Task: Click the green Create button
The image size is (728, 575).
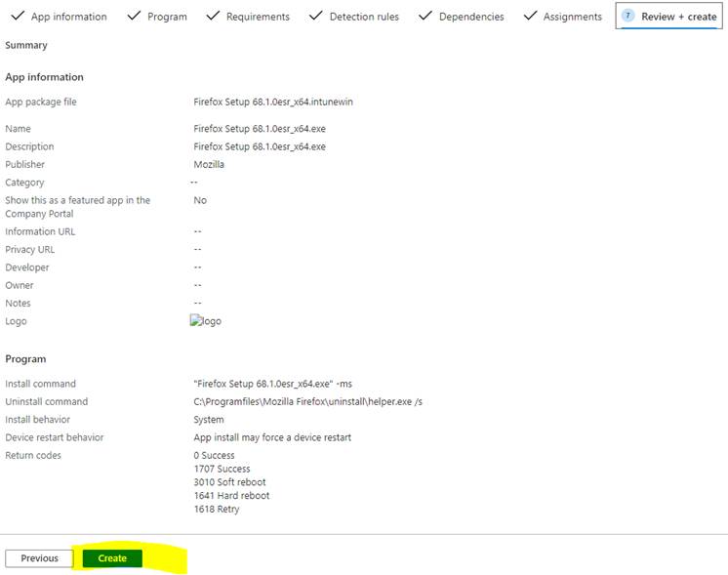Action: pyautogui.click(x=112, y=558)
